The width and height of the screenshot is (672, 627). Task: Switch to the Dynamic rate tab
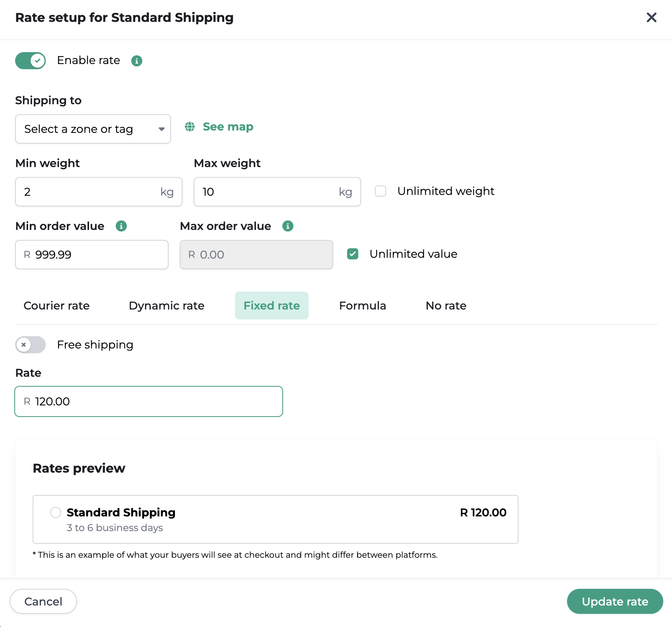click(167, 306)
